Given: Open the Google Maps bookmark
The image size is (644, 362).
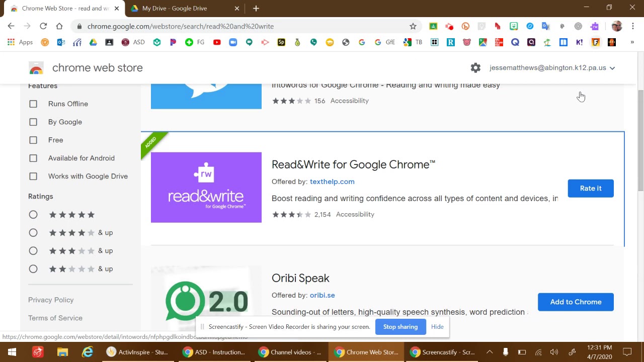Looking at the screenshot, I should pos(483,42).
